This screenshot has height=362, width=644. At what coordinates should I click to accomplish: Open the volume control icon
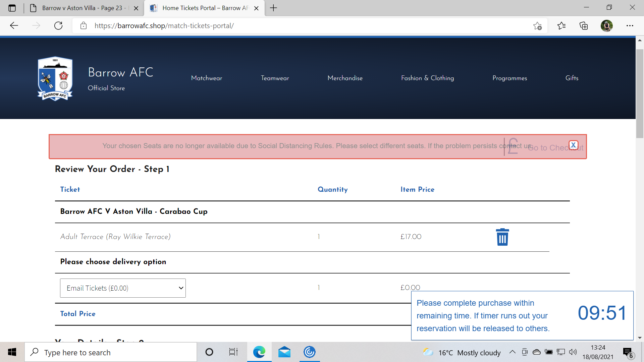pos(573,352)
